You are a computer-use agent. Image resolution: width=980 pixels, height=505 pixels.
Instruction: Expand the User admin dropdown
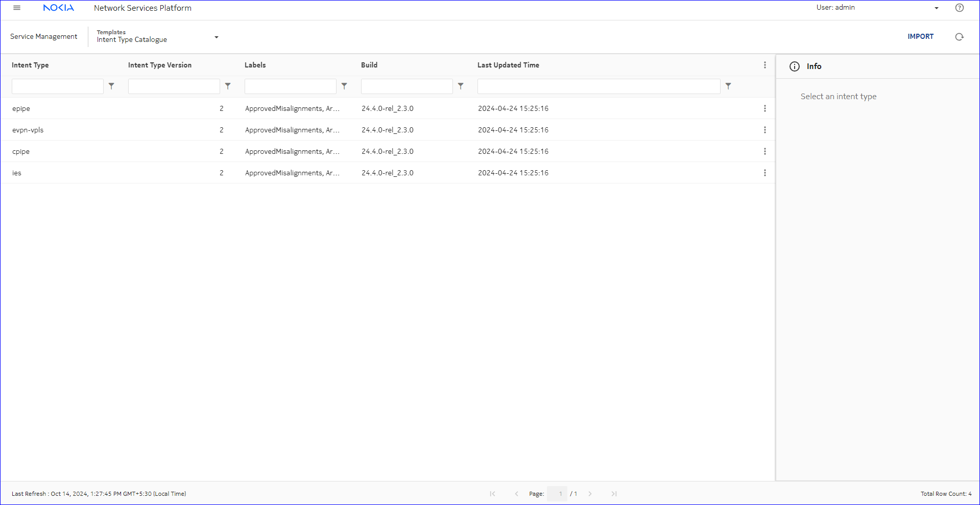(x=936, y=8)
